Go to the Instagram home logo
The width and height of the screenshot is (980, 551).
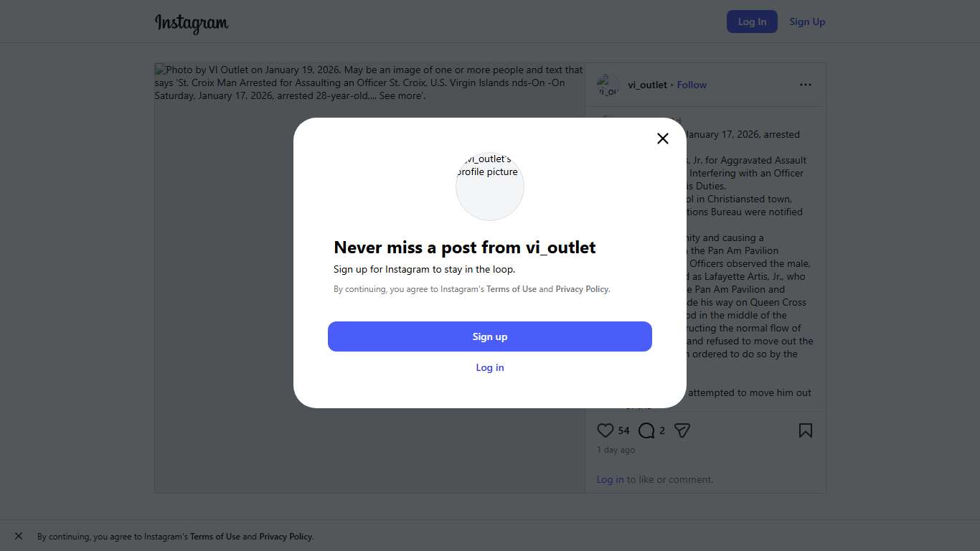tap(192, 23)
